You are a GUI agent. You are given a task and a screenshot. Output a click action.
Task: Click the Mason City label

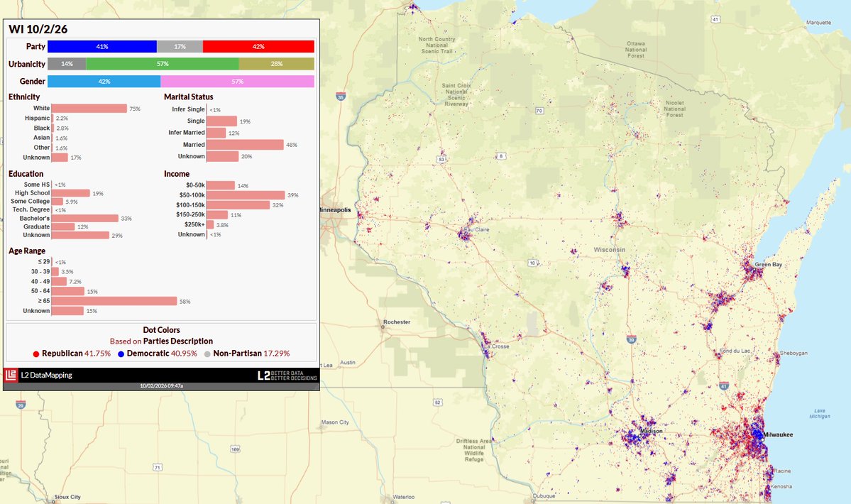coord(336,422)
